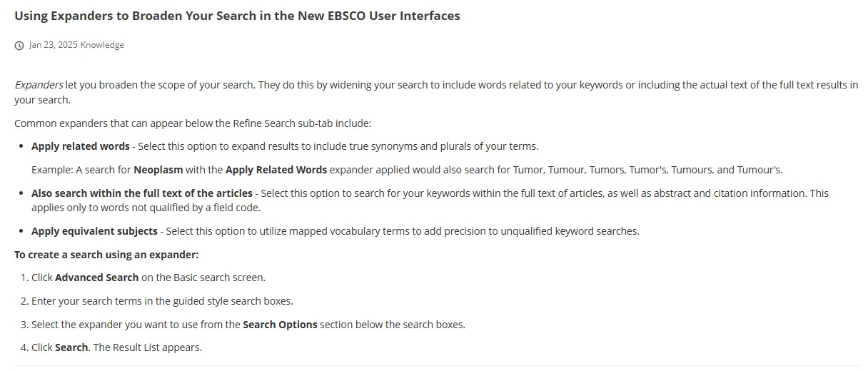Viewport: 868px width, 371px height.
Task: Click the date Jan 23, 2025
Action: [53, 45]
